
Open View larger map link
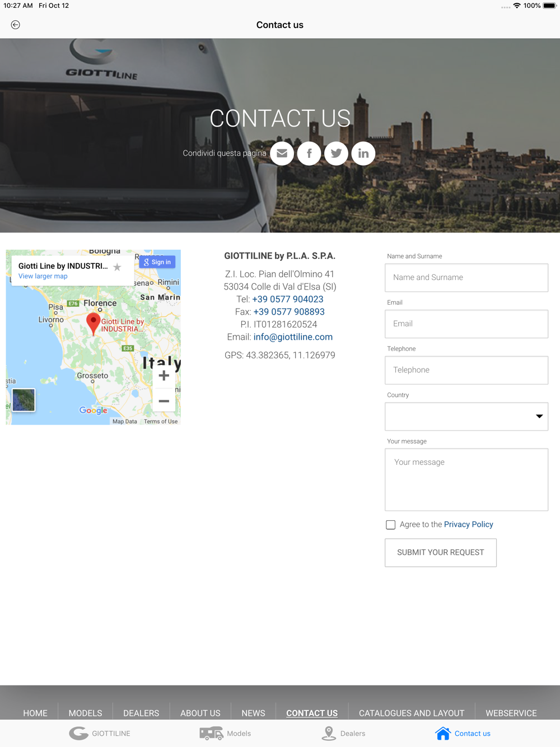43,276
